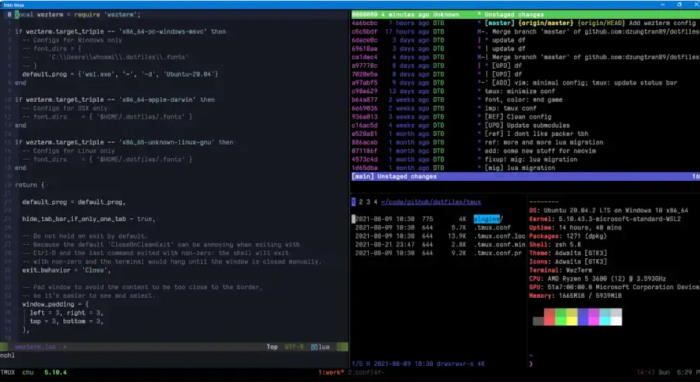Select the highlighted plugins directory in ranger
Viewport: 700px width, 382px height.
(488, 219)
